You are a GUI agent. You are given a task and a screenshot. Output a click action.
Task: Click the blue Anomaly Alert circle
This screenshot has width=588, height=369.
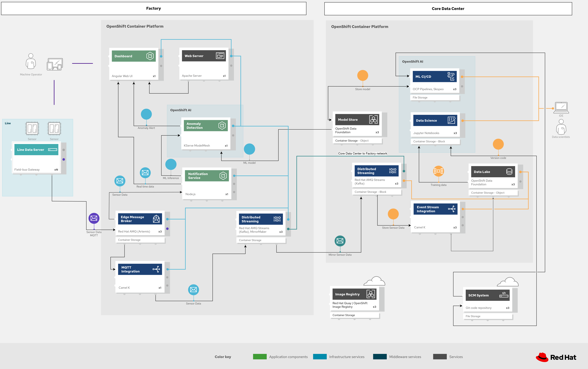click(x=146, y=114)
